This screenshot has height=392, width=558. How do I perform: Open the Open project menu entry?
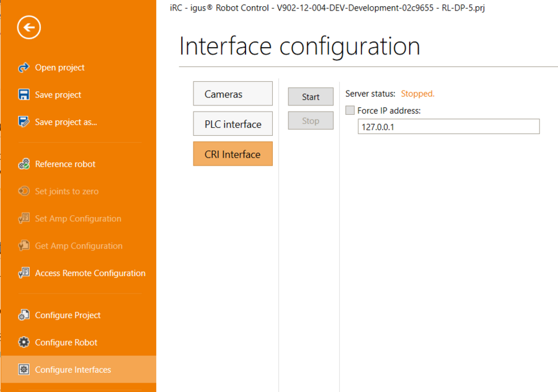pyautogui.click(x=60, y=68)
